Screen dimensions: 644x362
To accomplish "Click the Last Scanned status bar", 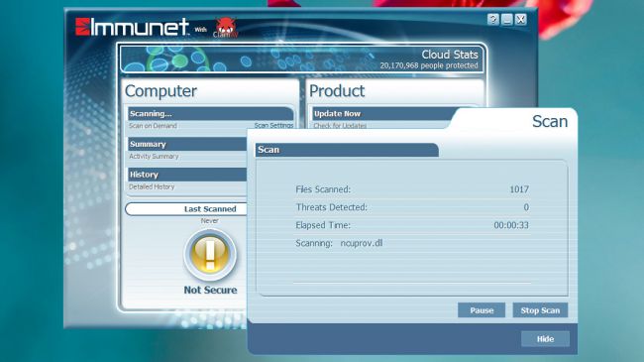I will coord(186,209).
